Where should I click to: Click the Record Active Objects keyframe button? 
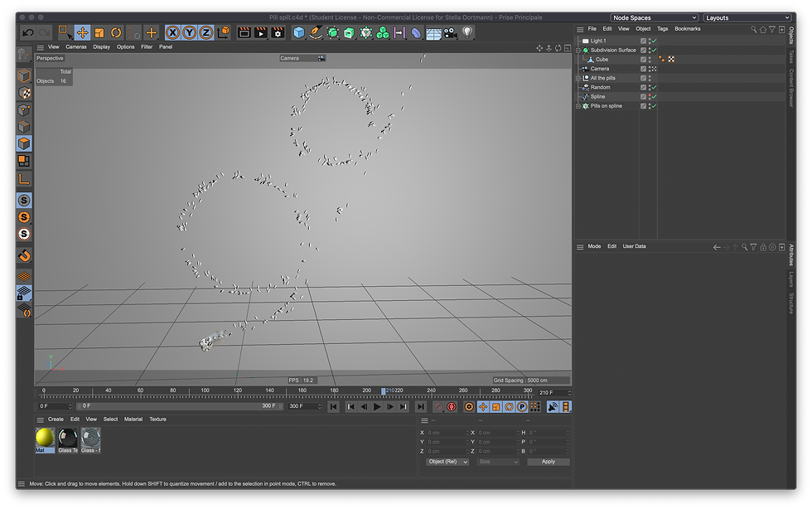tap(438, 407)
